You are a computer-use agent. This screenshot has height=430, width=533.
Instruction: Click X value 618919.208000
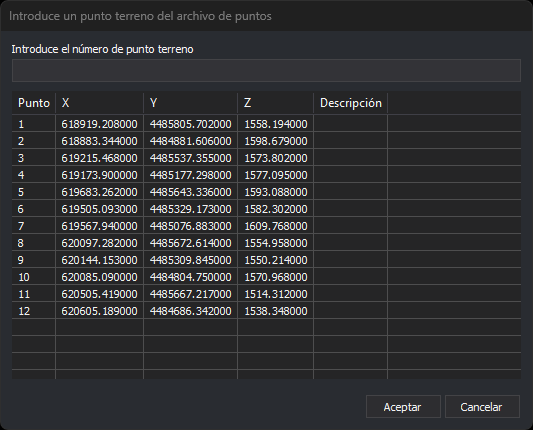99,124
